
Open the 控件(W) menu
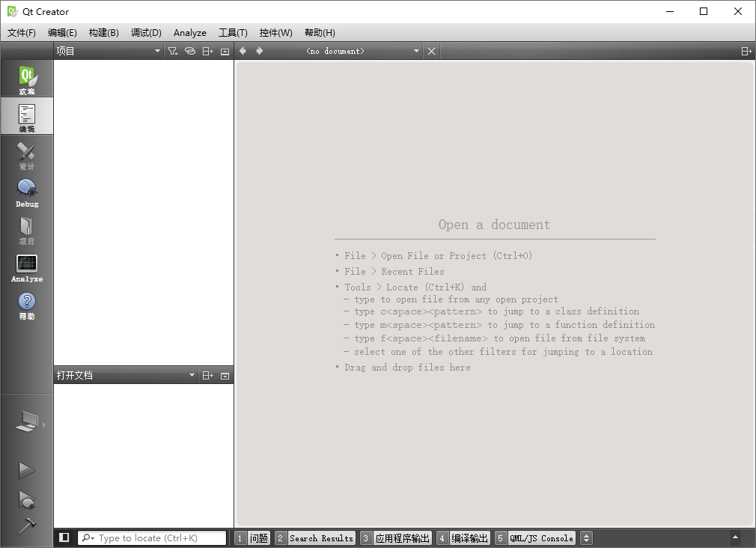[x=275, y=33]
